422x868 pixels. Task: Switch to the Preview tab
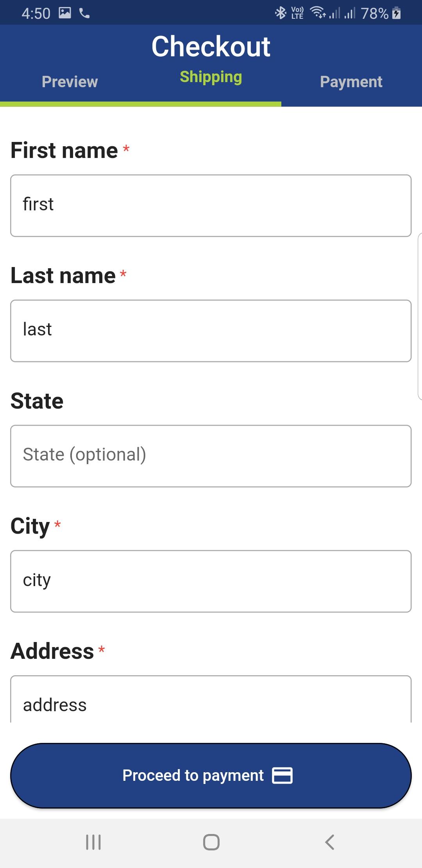click(x=70, y=82)
